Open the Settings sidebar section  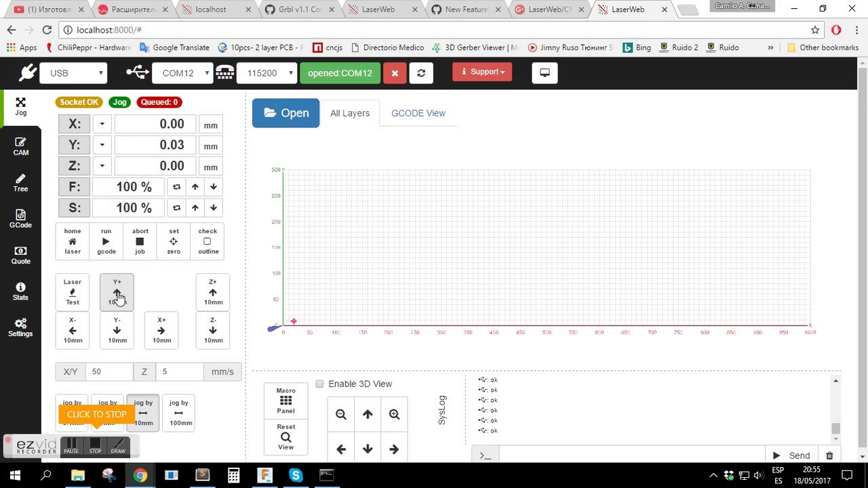point(20,328)
